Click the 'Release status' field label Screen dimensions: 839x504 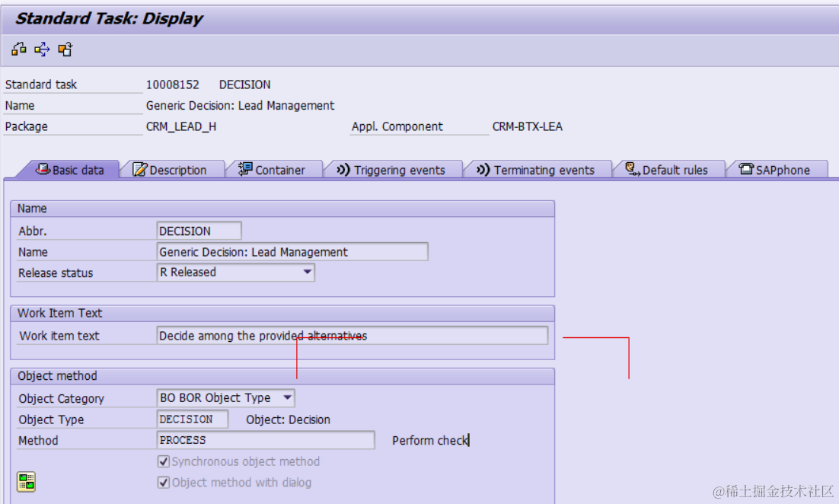point(56,273)
